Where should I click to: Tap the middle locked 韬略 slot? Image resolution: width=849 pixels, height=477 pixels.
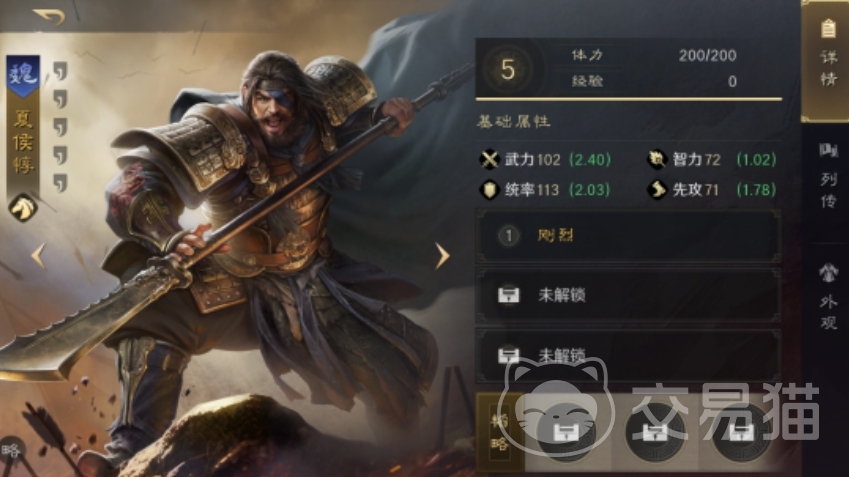click(654, 432)
